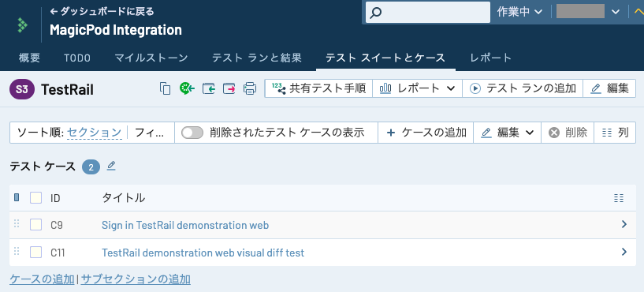This screenshot has height=292, width=644.
Task: Click the 列 columns button
Action: [615, 133]
